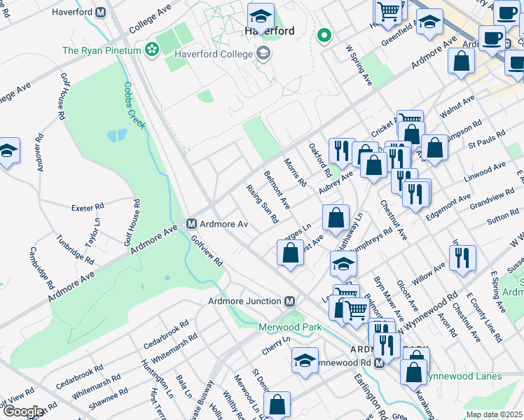Click graduation cap marker below Cherry Ln
This screenshot has width=524, height=420.
tap(305, 361)
